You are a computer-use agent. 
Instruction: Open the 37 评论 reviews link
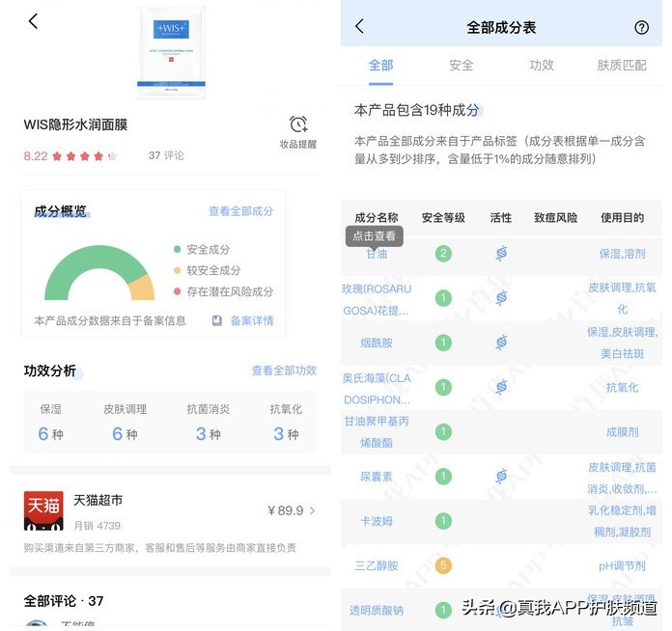[166, 155]
